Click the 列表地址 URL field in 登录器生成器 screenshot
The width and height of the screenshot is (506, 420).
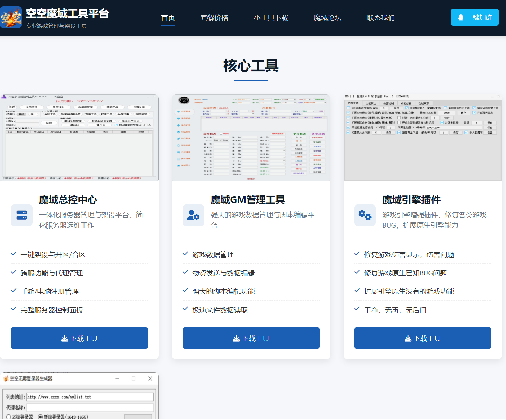pos(90,397)
